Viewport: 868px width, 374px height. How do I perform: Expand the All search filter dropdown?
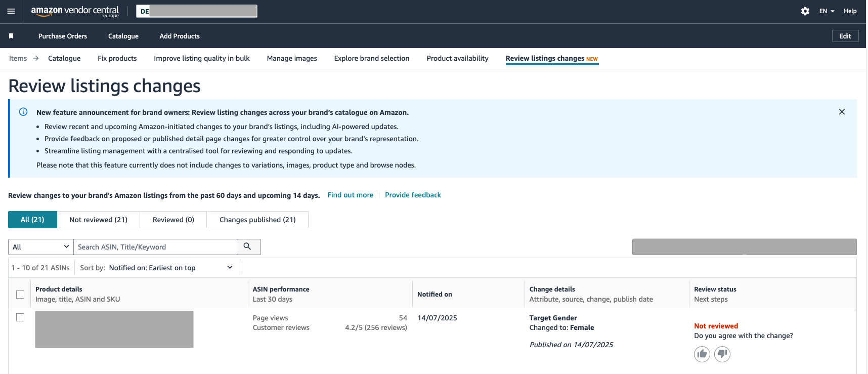pyautogui.click(x=40, y=247)
